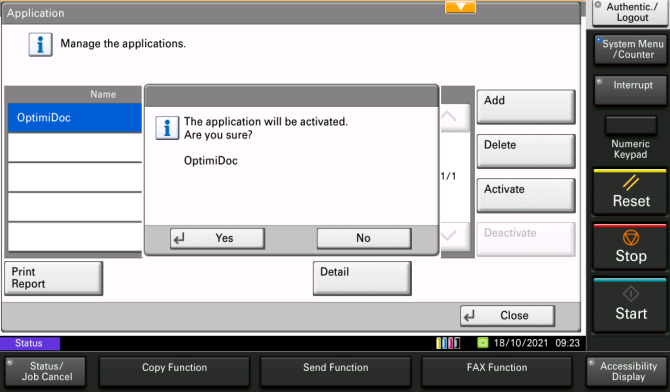The width and height of the screenshot is (670, 392).
Task: Click the Add application button
Action: (x=526, y=106)
